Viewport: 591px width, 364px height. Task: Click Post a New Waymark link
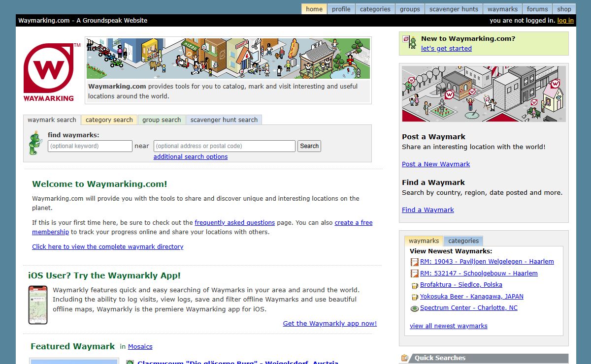click(436, 164)
